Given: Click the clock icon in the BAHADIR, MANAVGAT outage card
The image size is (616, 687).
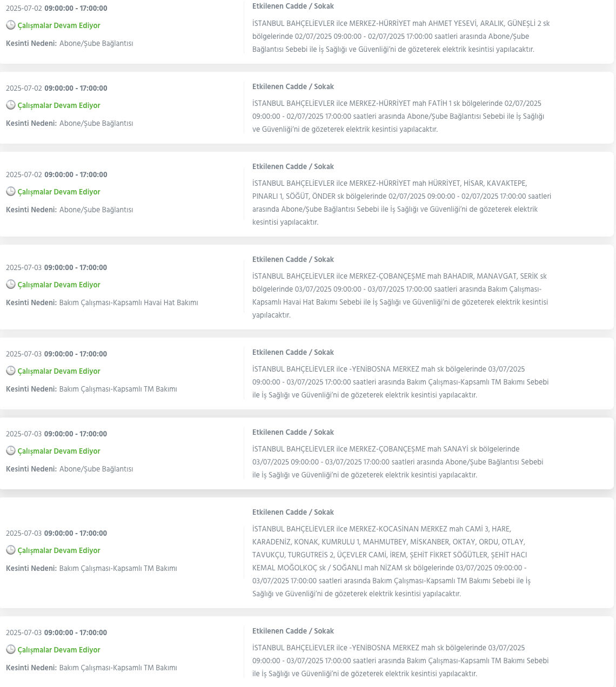Looking at the screenshot, I should point(10,284).
